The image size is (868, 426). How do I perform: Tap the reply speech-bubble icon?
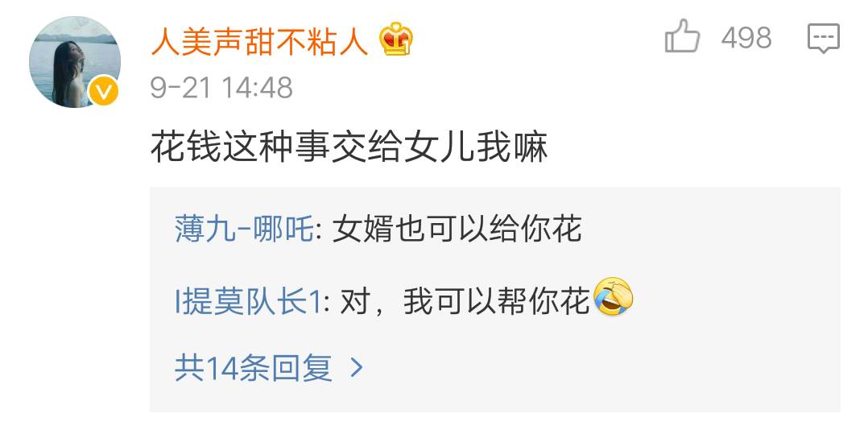click(x=824, y=38)
